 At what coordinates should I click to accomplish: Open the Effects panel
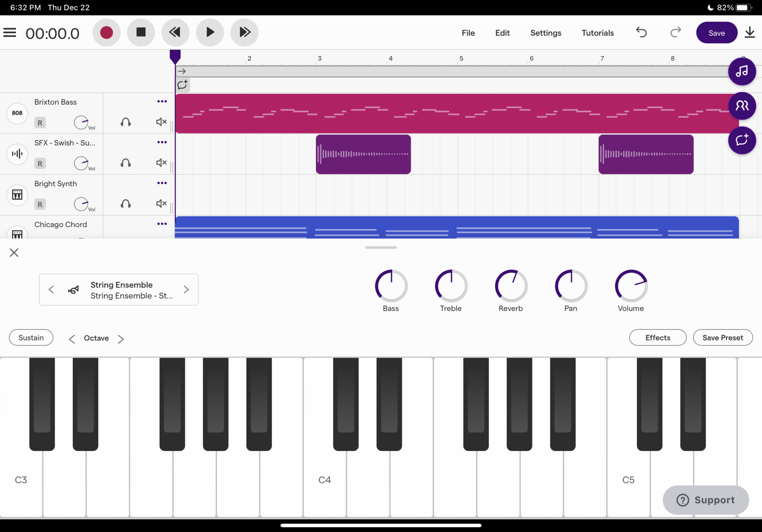pyautogui.click(x=657, y=338)
